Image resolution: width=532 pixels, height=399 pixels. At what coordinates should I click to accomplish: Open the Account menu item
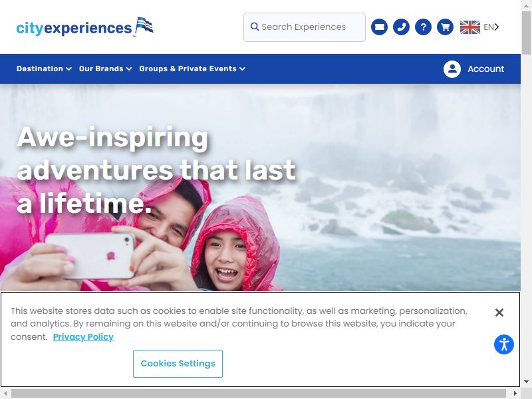pyautogui.click(x=486, y=69)
